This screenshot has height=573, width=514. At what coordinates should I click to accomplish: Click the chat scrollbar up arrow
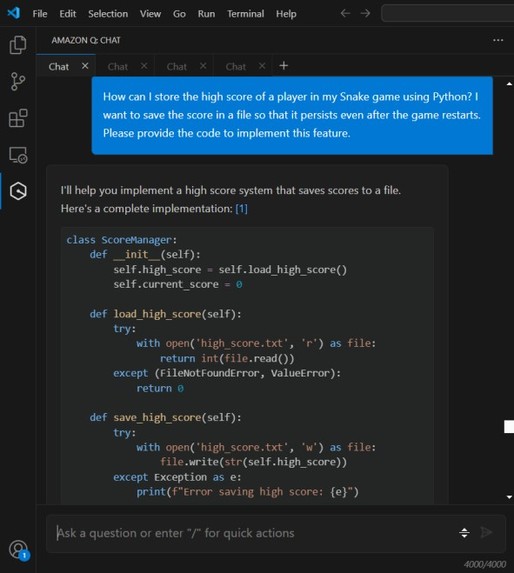click(x=509, y=84)
